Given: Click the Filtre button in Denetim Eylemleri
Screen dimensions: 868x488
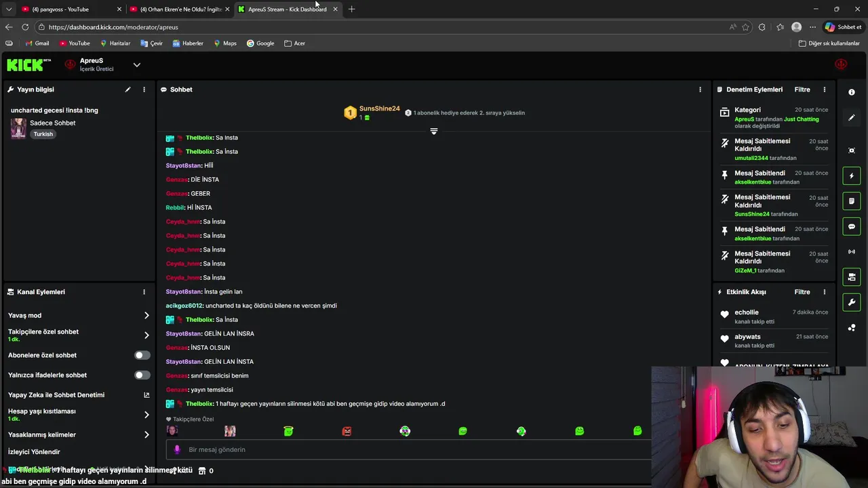Looking at the screenshot, I should [802, 89].
